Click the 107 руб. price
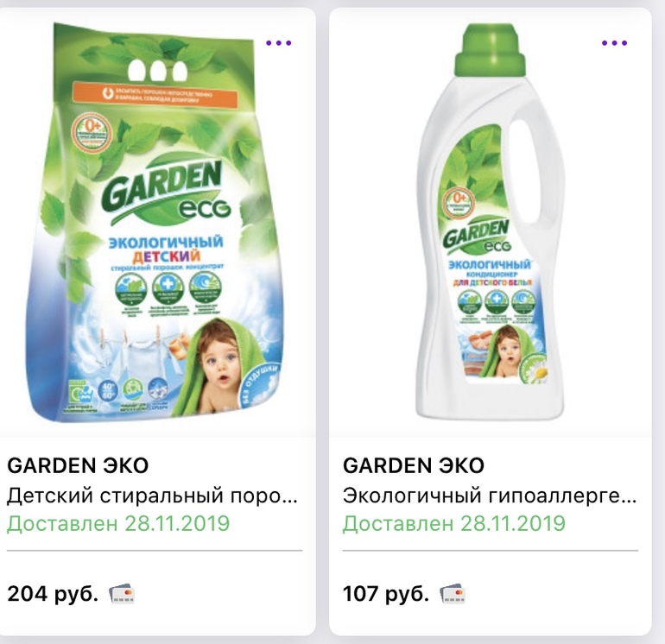This screenshot has height=644, width=665. (x=386, y=594)
